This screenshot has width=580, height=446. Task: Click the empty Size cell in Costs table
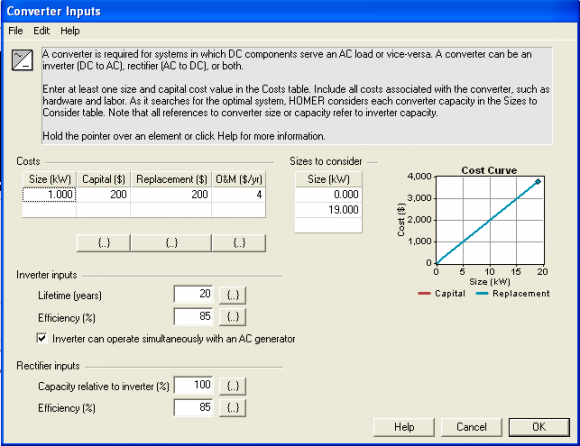pos(49,210)
